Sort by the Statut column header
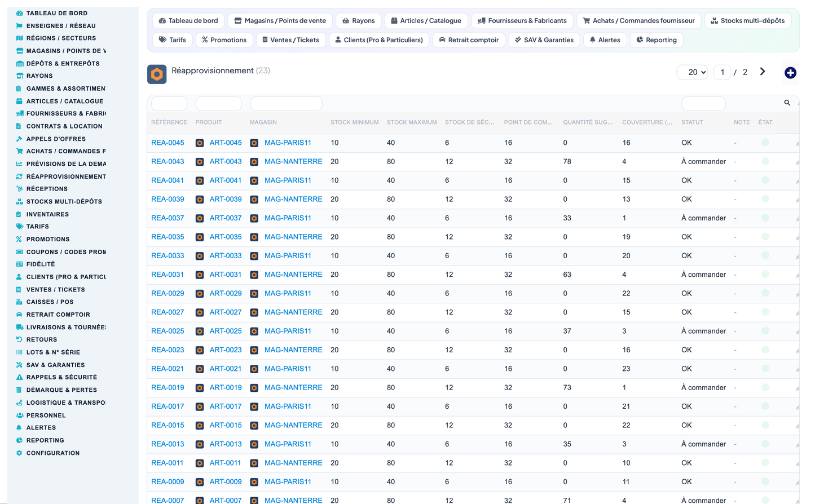Image resolution: width=815 pixels, height=504 pixels. point(692,122)
